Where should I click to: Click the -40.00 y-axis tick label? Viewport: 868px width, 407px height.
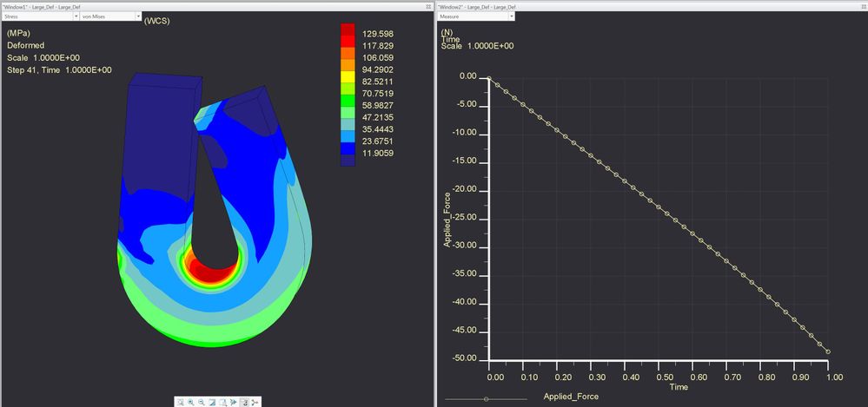pyautogui.click(x=464, y=303)
